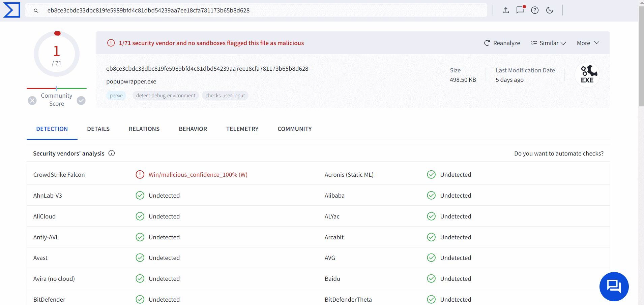Screen dimensions: 644x305
Task: Click the Antiy-AVL undetected check icon
Action: pyautogui.click(x=140, y=237)
